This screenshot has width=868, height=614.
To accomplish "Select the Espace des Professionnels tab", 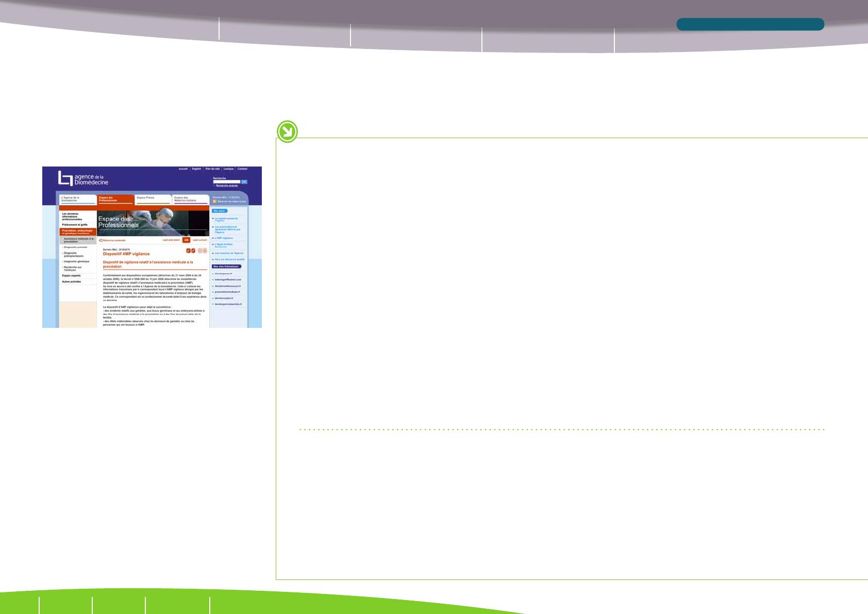I will tap(115, 199).
